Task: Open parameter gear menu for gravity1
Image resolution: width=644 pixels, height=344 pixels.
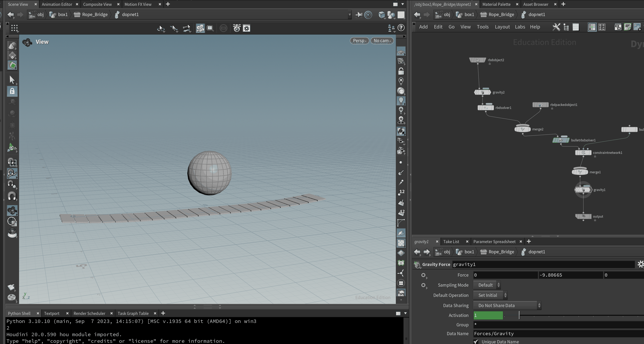Action: (641, 264)
